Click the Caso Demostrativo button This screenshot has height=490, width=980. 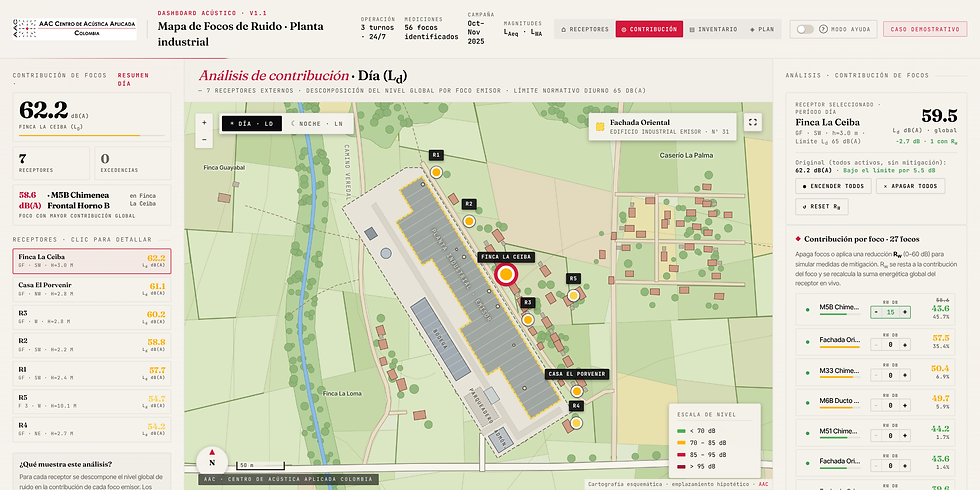coord(925,29)
